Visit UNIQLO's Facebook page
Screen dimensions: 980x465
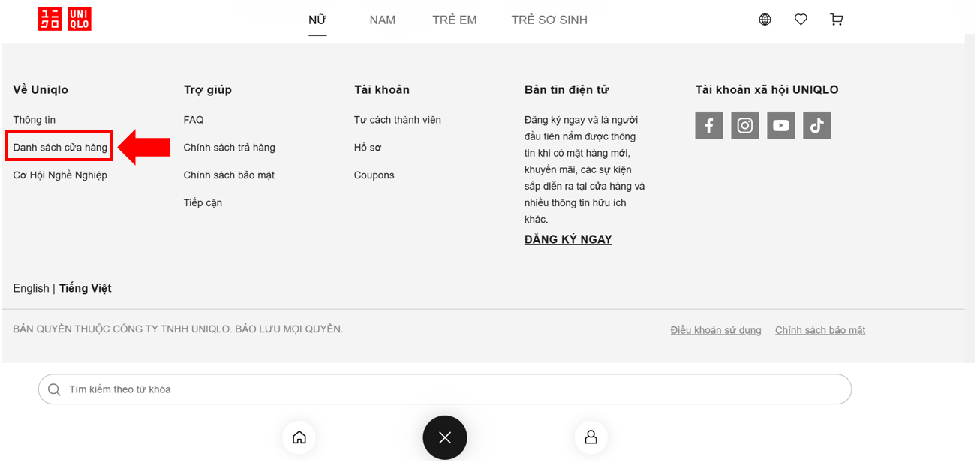(x=708, y=126)
